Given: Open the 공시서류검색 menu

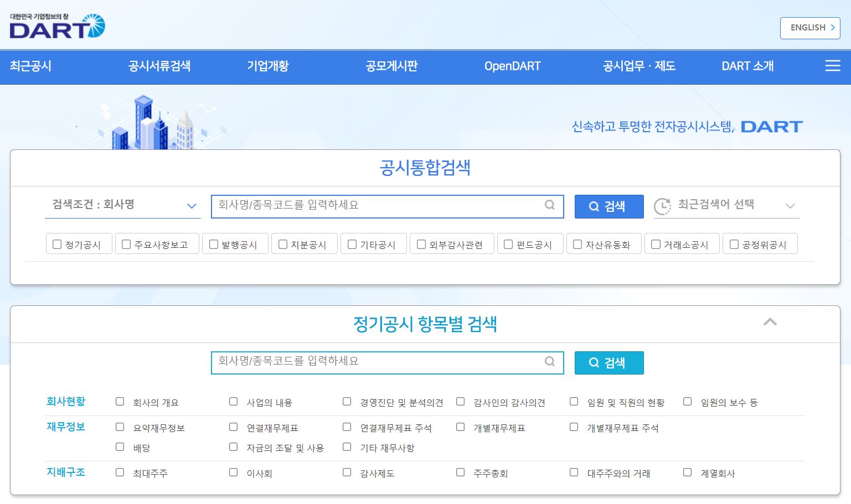Looking at the screenshot, I should tap(159, 66).
